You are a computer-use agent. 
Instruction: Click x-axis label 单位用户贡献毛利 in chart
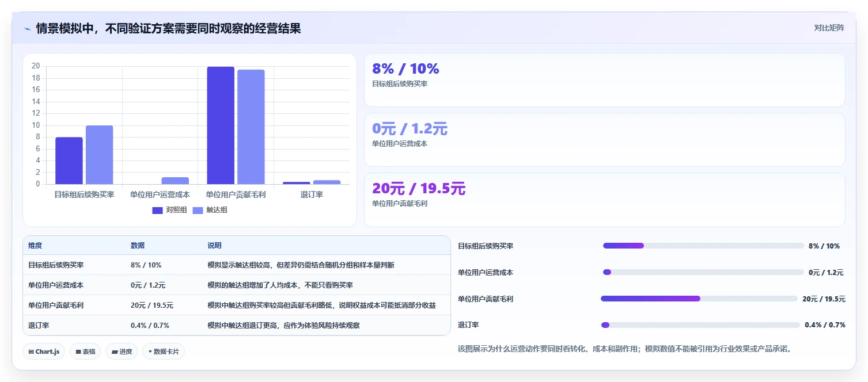click(236, 194)
